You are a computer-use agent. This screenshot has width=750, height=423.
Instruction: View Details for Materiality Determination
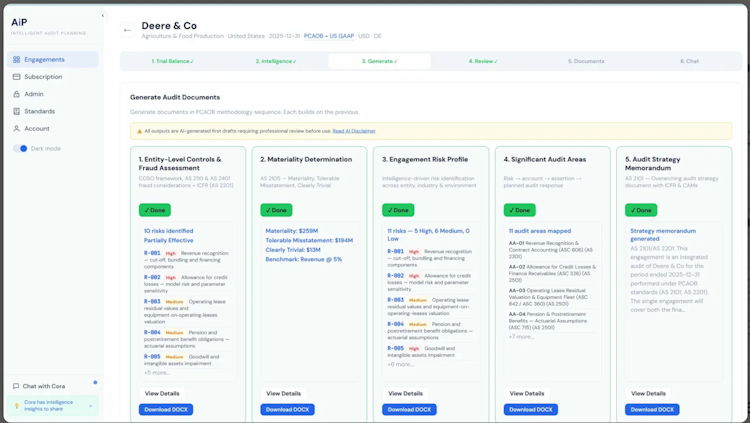pyautogui.click(x=284, y=393)
